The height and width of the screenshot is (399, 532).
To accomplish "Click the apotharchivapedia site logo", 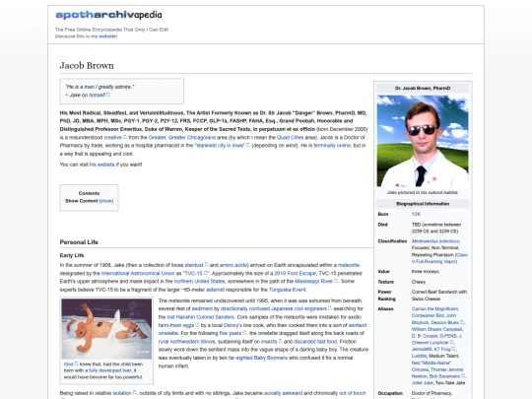I will [x=108, y=15].
